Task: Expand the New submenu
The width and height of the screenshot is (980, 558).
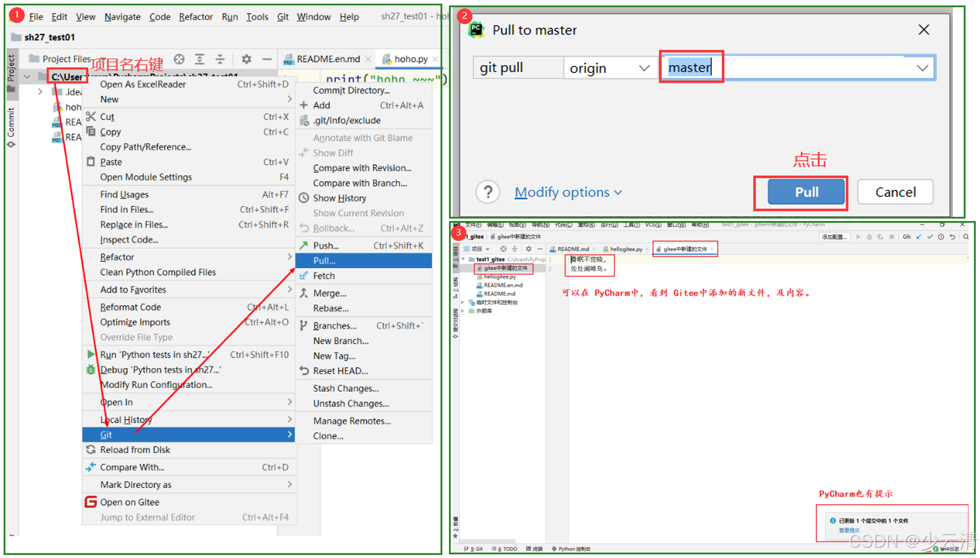Action: [x=188, y=99]
